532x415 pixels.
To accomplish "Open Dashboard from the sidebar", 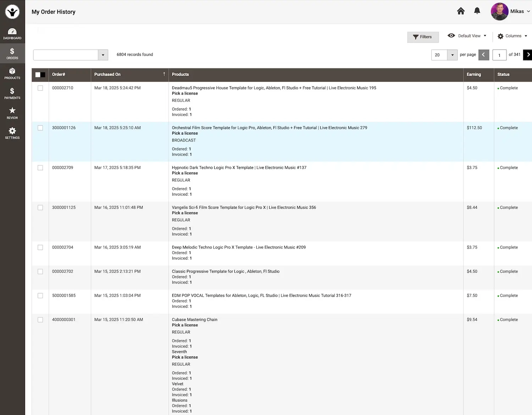I will pos(12,34).
